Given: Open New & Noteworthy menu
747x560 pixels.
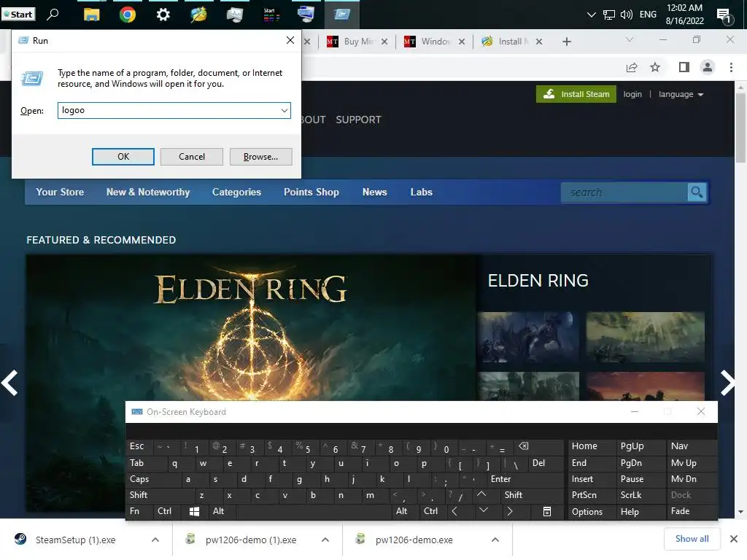Looking at the screenshot, I should (x=147, y=192).
